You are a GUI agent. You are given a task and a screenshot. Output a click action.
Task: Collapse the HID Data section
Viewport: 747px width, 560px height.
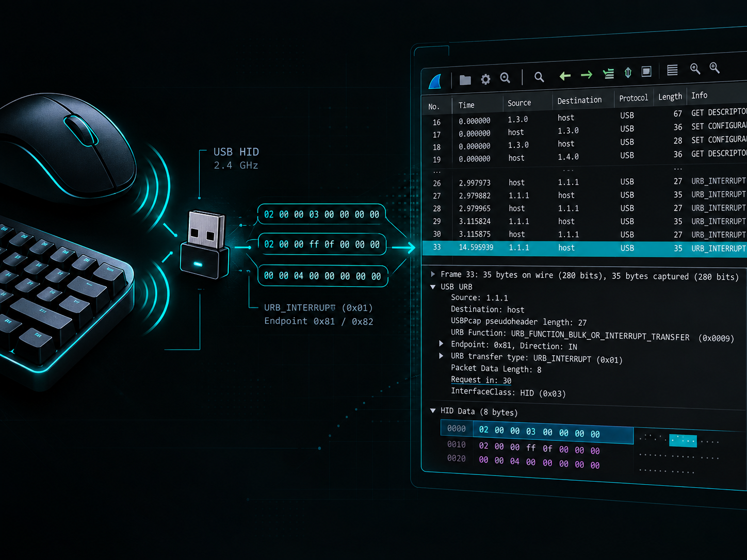[x=433, y=410]
